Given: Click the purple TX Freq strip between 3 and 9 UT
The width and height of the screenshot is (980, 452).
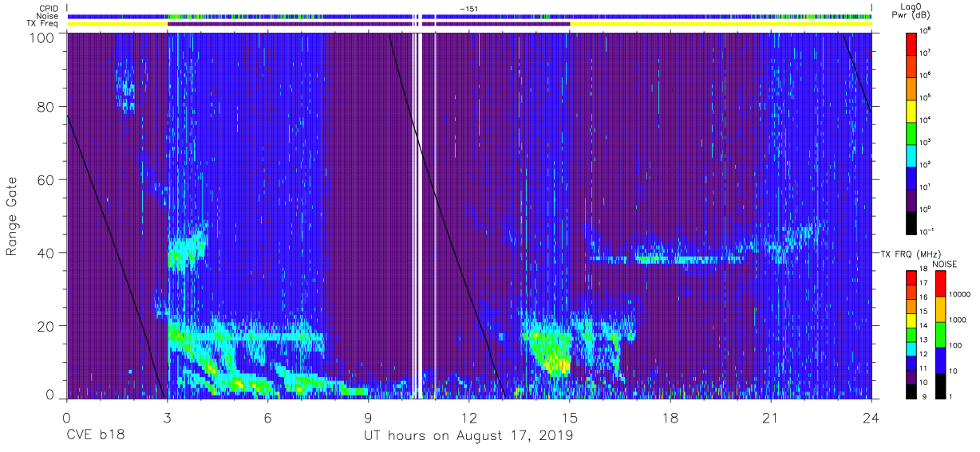Looking at the screenshot, I should click(267, 24).
